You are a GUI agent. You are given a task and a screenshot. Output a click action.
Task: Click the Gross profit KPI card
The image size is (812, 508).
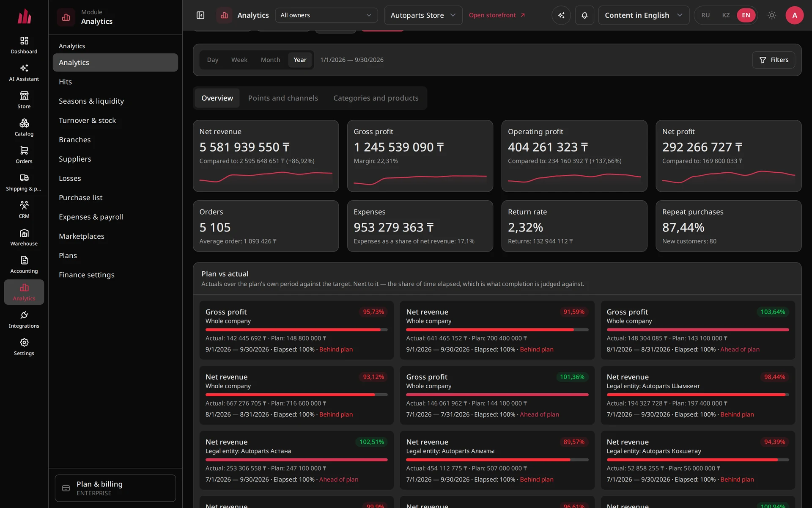(x=420, y=156)
